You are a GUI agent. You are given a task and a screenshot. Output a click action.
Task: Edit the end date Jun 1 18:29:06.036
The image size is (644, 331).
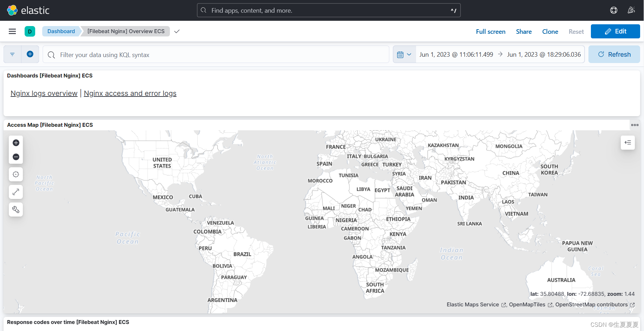pyautogui.click(x=544, y=55)
